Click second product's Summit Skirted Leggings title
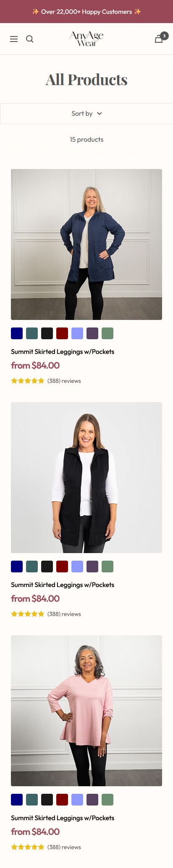The width and height of the screenshot is (173, 868). pyautogui.click(x=63, y=585)
